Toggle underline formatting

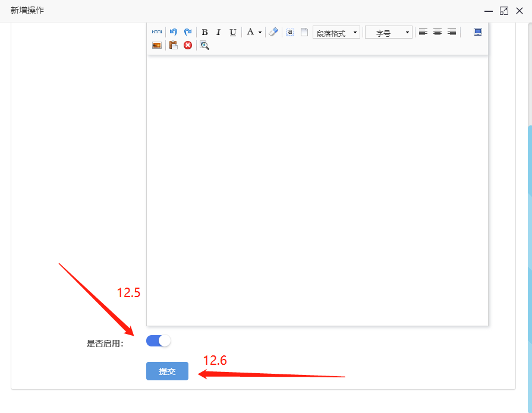[232, 32]
